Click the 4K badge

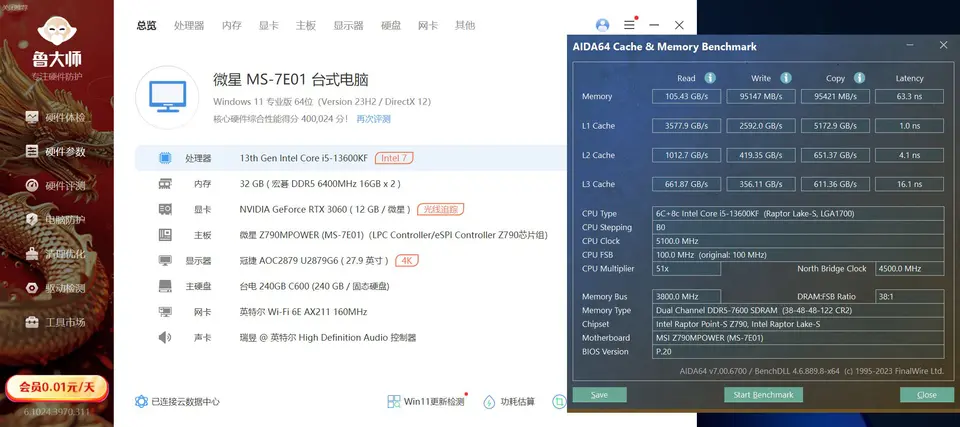click(407, 260)
